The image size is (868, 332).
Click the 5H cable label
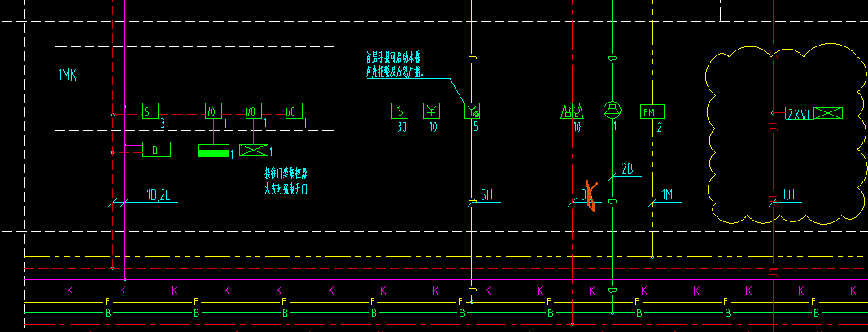486,194
